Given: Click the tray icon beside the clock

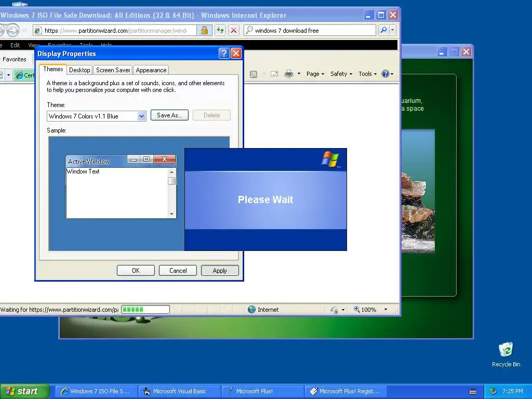Looking at the screenshot, I should (x=494, y=391).
